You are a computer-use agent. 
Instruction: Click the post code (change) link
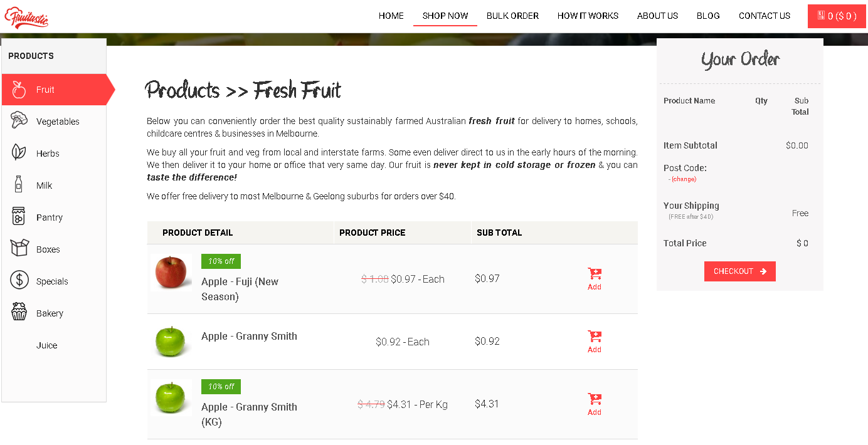point(683,179)
